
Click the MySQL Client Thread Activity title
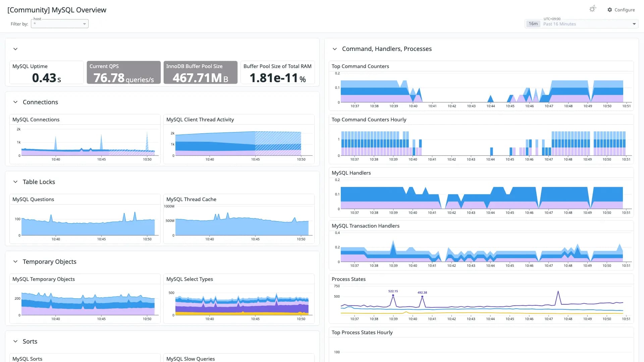click(x=200, y=120)
